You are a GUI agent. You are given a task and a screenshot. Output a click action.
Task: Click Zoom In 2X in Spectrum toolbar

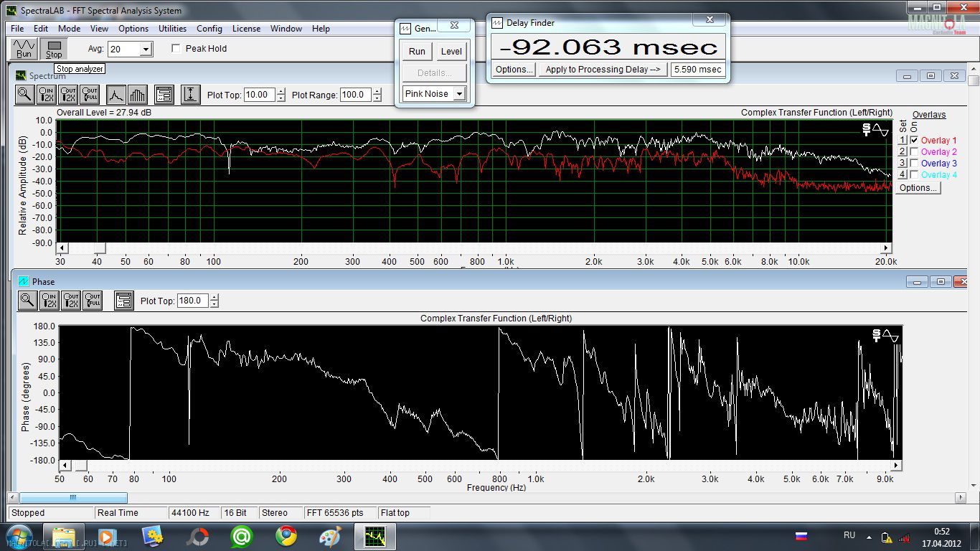point(47,94)
